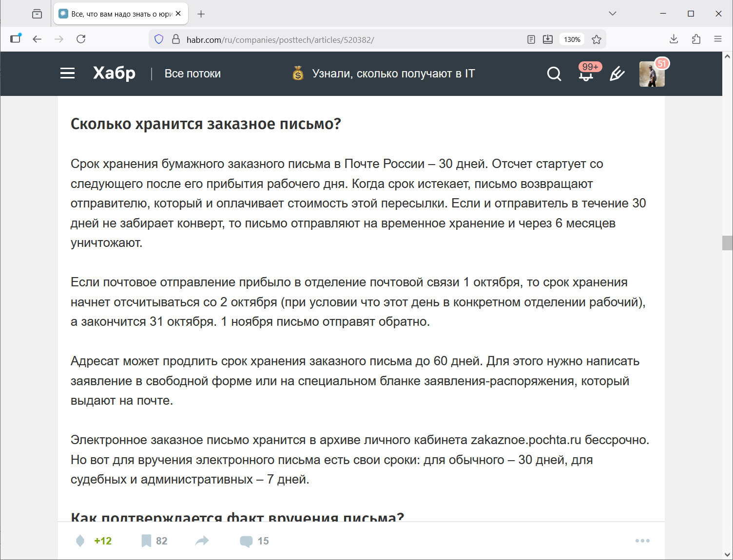Click the habr.com address bar

pyautogui.click(x=341, y=39)
